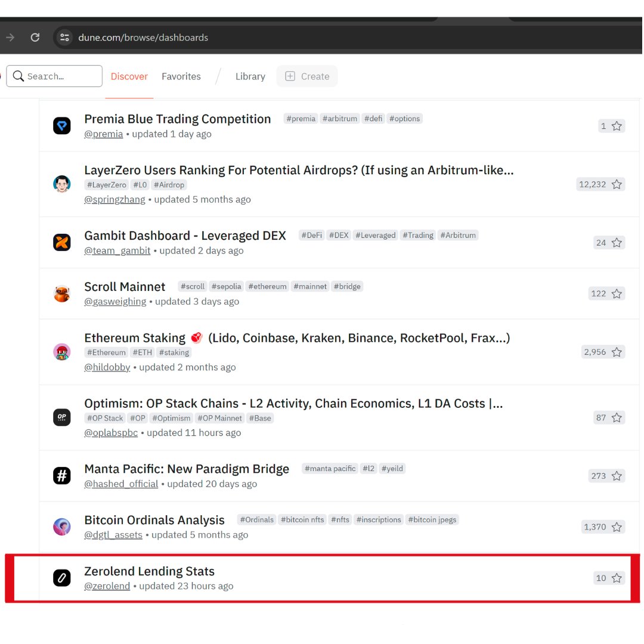
Task: Star the Premia Blue Trading Competition dashboard
Action: [x=617, y=126]
